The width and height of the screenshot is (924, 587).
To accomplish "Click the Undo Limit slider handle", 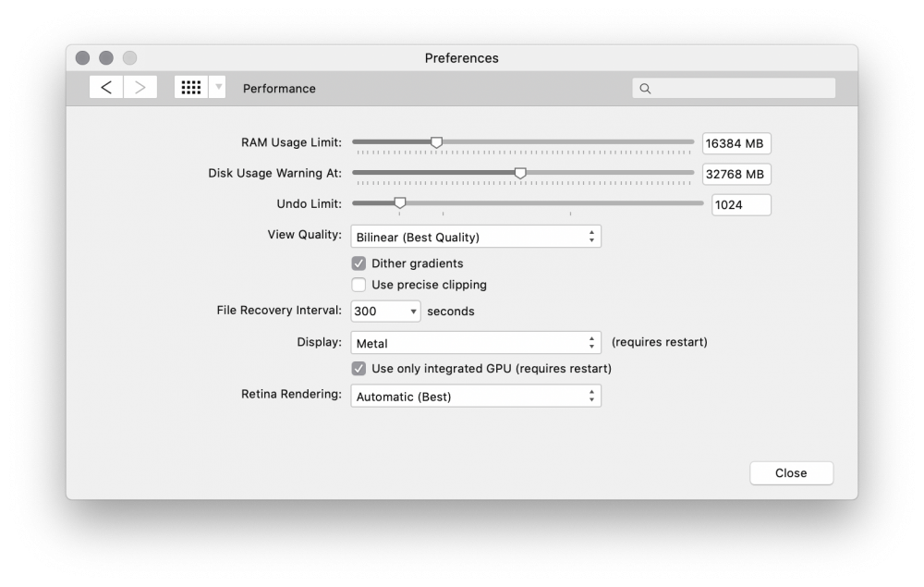I will [x=398, y=202].
